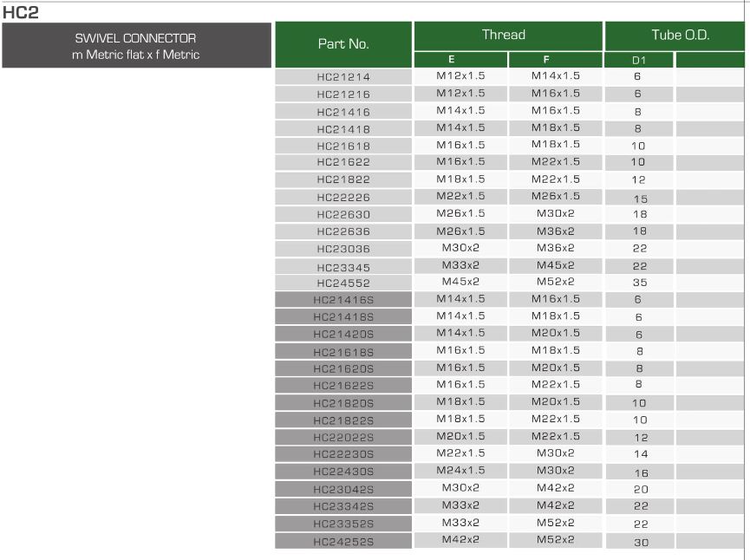This screenshot has width=750, height=560.
Task: Click the M45x2 E thread of HC24552
Action: [x=460, y=282]
